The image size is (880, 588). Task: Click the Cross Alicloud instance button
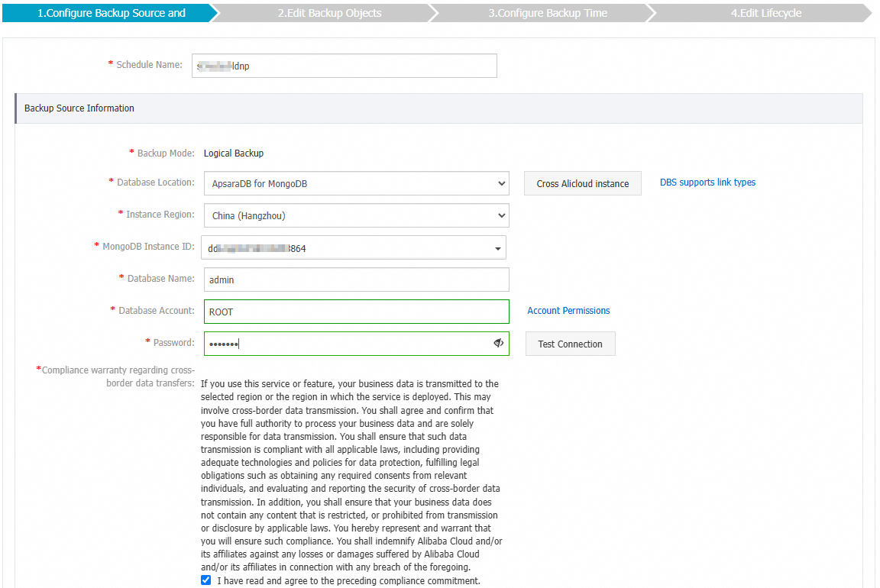[582, 183]
